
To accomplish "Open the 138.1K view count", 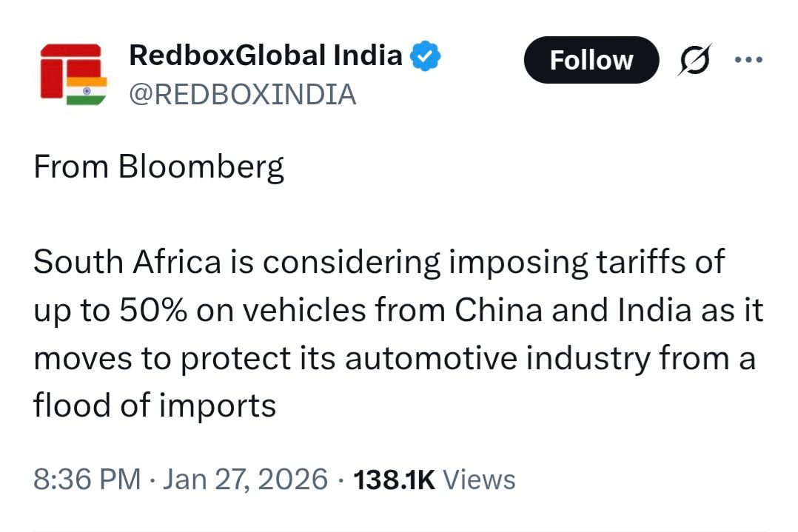I will [395, 479].
